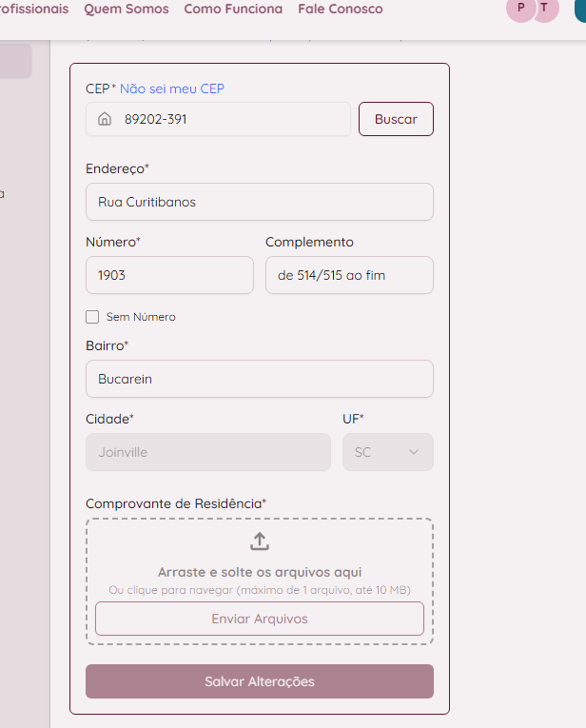This screenshot has height=728, width=586.
Task: Click the Enviar Arquivos button
Action: click(x=260, y=619)
